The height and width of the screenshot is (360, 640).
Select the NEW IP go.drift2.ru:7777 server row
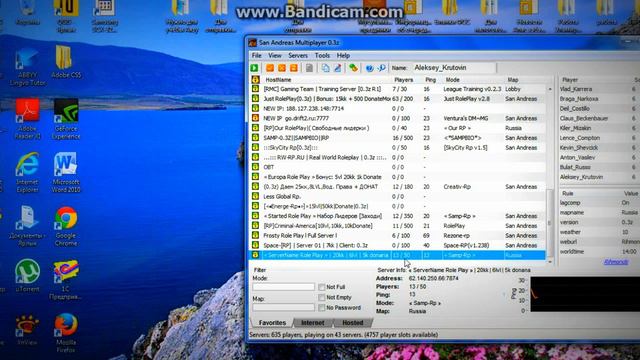(397, 118)
